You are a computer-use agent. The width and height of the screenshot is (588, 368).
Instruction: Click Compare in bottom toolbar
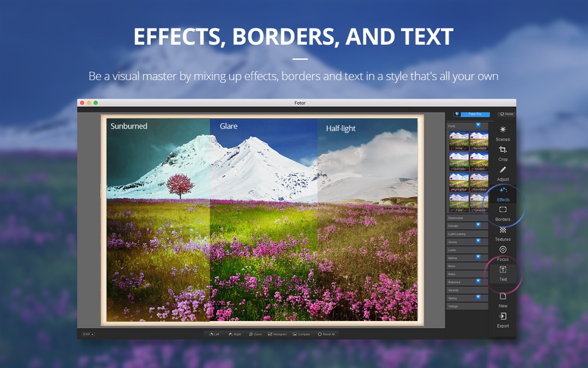pyautogui.click(x=302, y=334)
